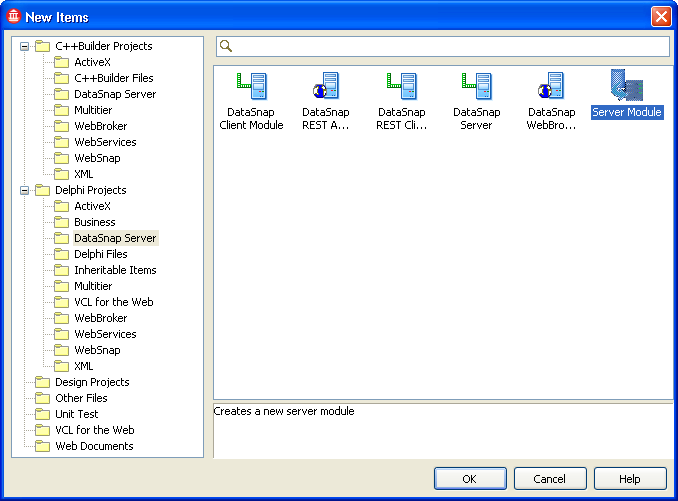678x501 pixels.
Task: Click the 'Creates a new server module' description
Action: coord(284,411)
